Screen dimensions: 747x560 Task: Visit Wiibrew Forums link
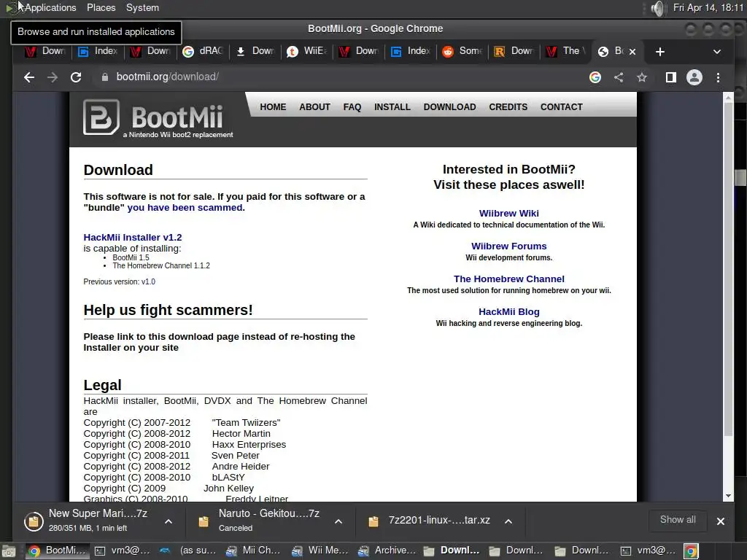(508, 246)
